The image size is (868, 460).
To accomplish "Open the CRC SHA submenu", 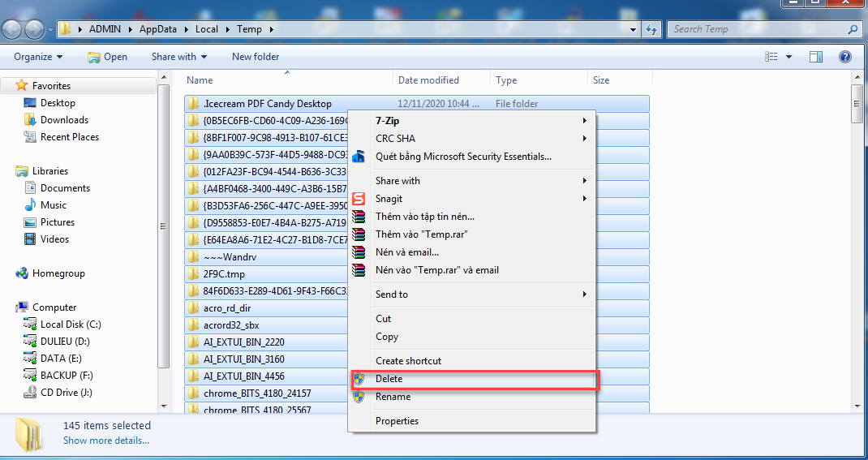I will click(471, 139).
